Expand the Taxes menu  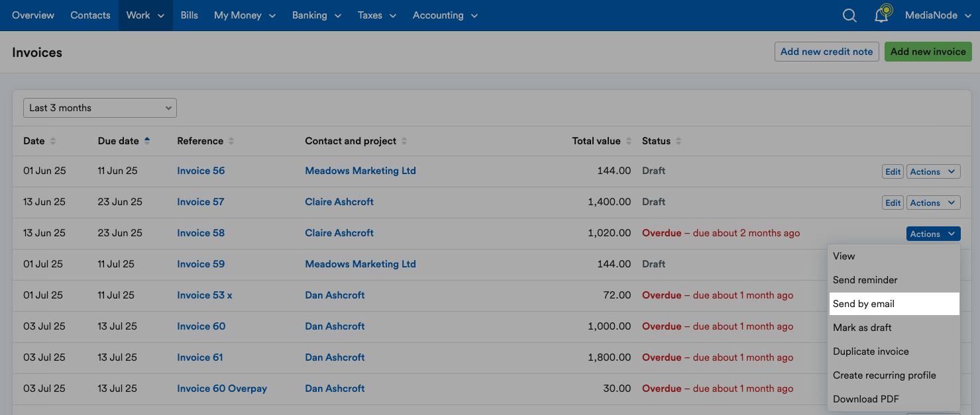point(377,15)
